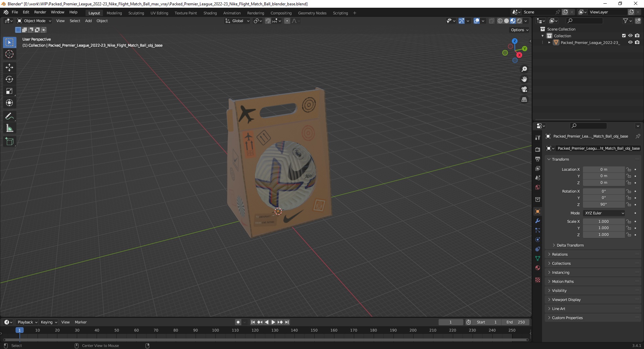Jump to the timeline start frame button
Viewport: 644px width, 349px height.
click(x=253, y=322)
